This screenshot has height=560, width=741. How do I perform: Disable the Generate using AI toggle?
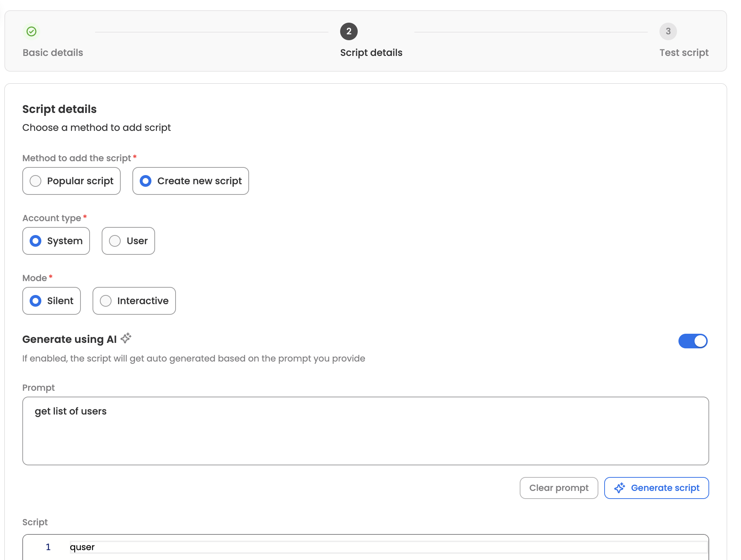(x=693, y=341)
